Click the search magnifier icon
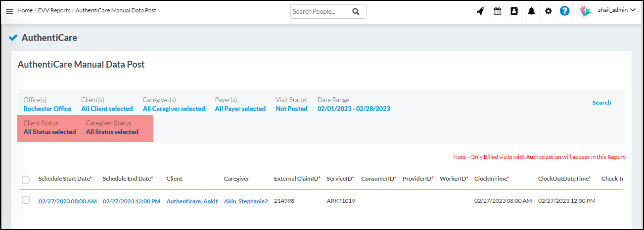Viewport: 644px width, 230px height. [x=356, y=11]
